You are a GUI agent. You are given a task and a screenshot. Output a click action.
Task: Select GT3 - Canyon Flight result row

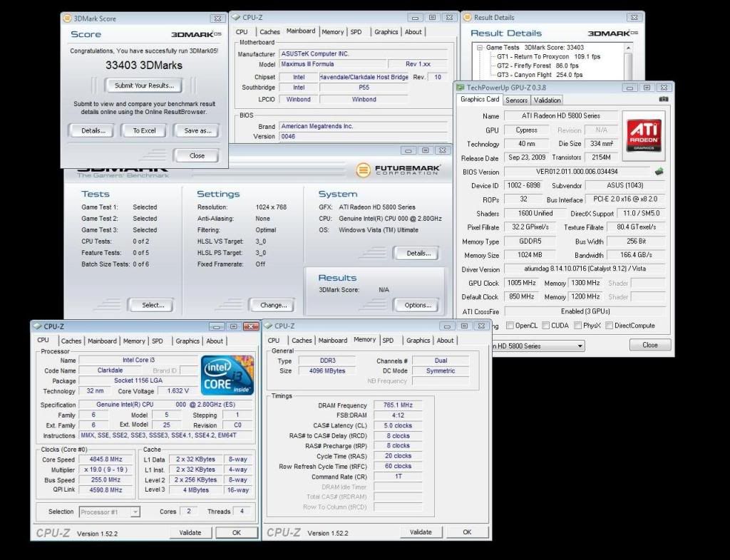[540, 74]
